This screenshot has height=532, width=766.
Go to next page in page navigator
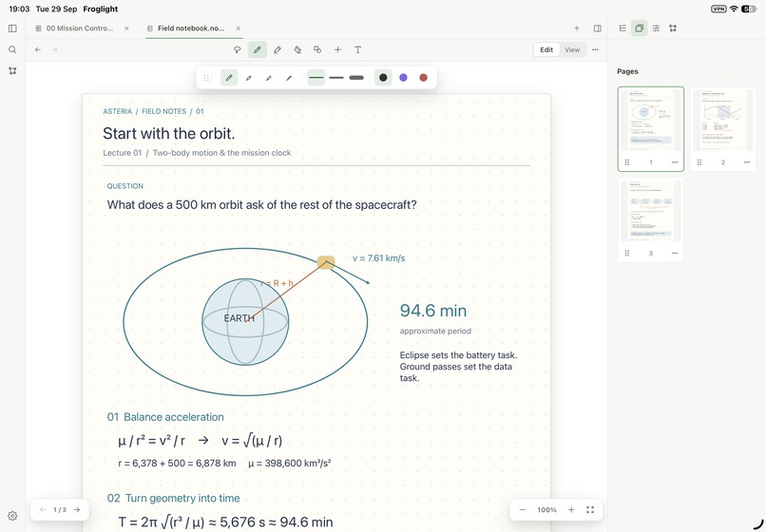coord(77,509)
